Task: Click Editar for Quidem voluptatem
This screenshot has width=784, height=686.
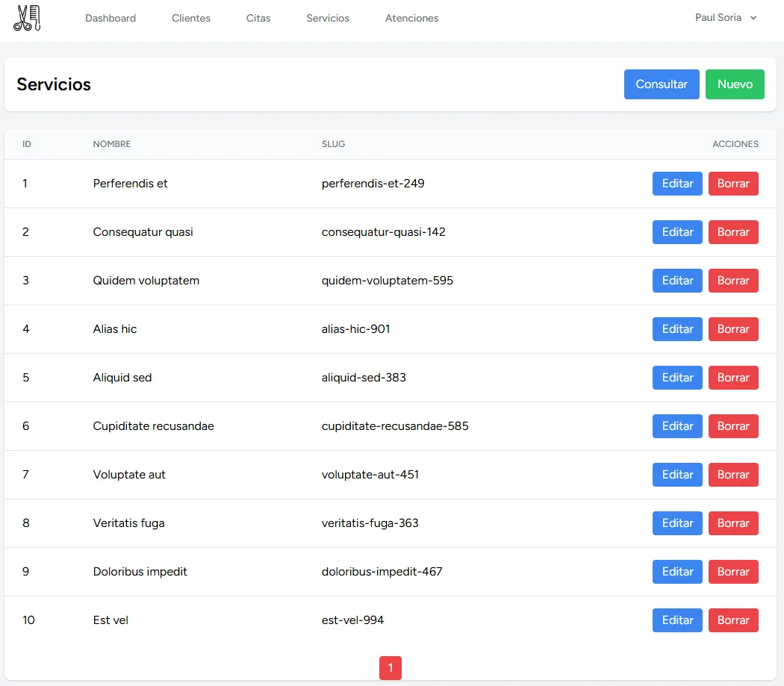Action: click(677, 281)
